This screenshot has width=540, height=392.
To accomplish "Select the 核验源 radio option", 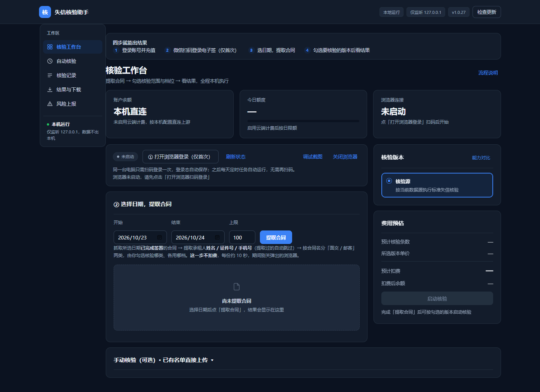I will pos(389,181).
